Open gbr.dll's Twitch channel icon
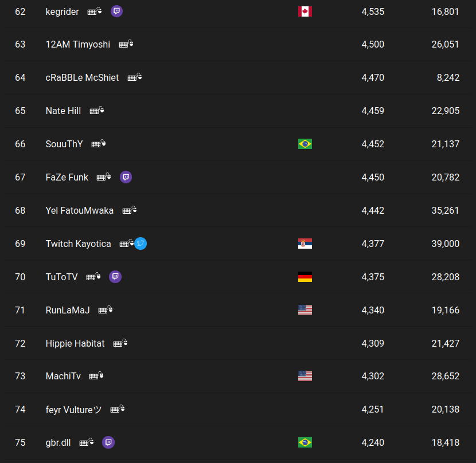The width and height of the screenshot is (476, 463). click(x=108, y=442)
